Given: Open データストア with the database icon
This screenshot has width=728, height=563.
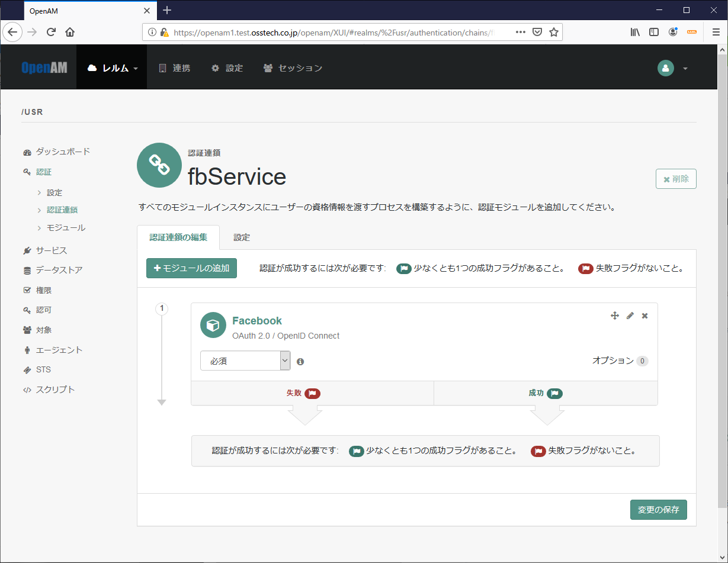Looking at the screenshot, I should pos(27,270).
